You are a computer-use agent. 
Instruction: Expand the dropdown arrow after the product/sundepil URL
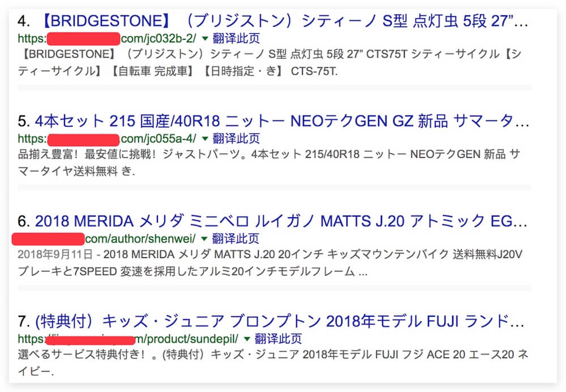click(247, 338)
